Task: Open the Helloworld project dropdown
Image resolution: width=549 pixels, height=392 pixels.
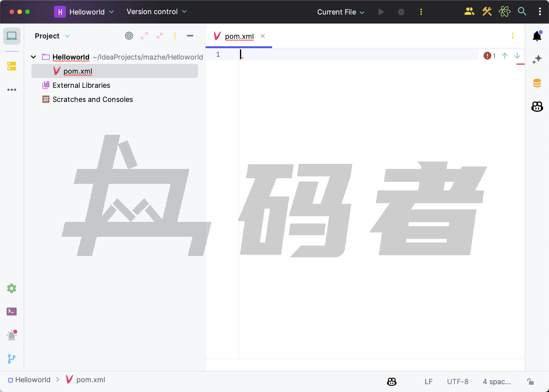Action: click(x=84, y=12)
